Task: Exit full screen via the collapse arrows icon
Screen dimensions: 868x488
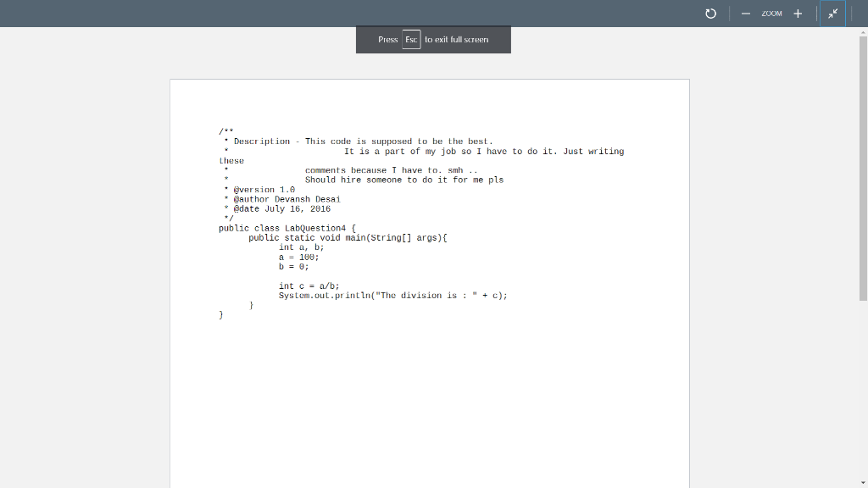Action: 832,13
